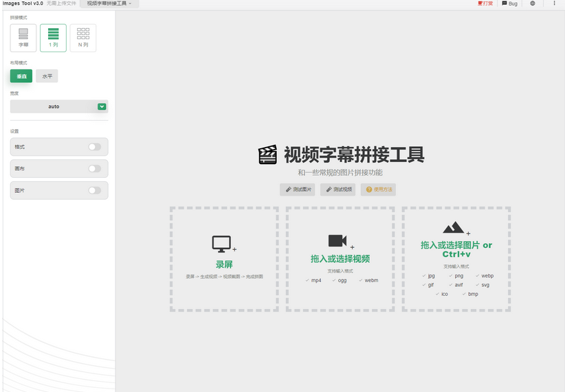Open the three-dot more menu
This screenshot has width=565, height=392.
(554, 3)
